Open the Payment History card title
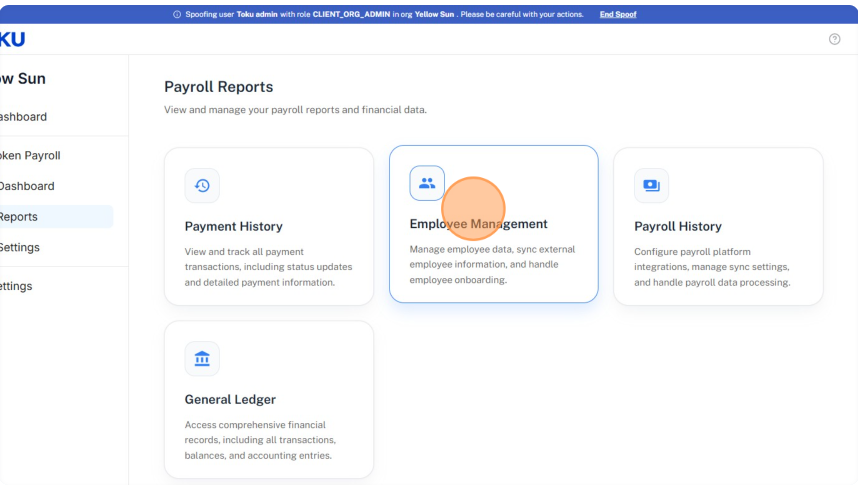This screenshot has width=858, height=487. click(x=234, y=227)
